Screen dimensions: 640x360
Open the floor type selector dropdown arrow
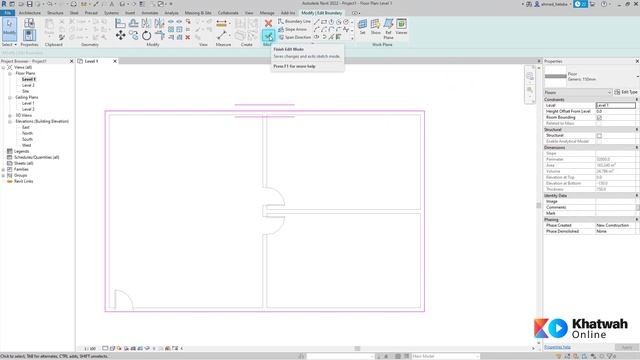click(637, 76)
